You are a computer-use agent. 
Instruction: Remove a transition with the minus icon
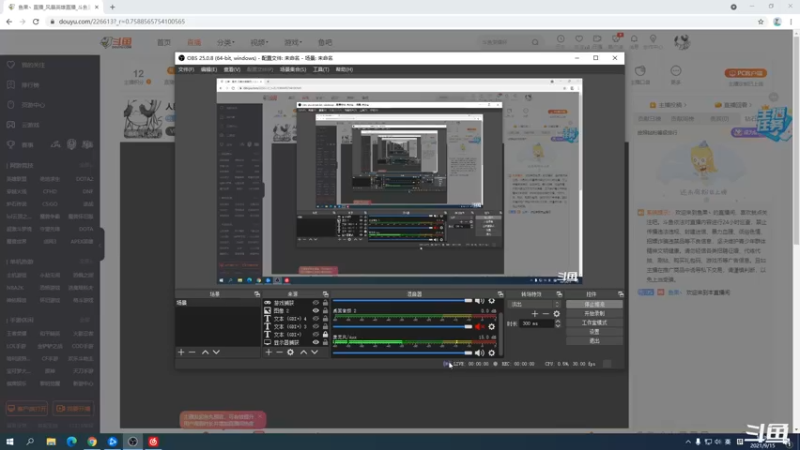(545, 314)
